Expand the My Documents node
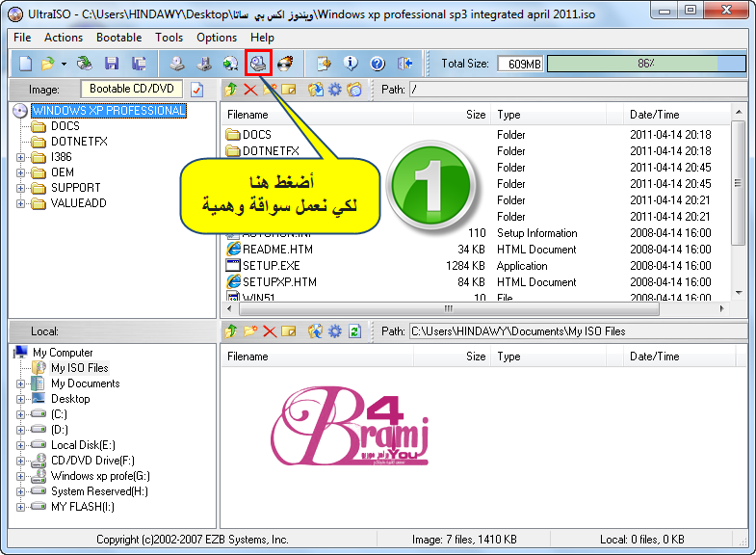The image size is (756, 555). point(21,383)
